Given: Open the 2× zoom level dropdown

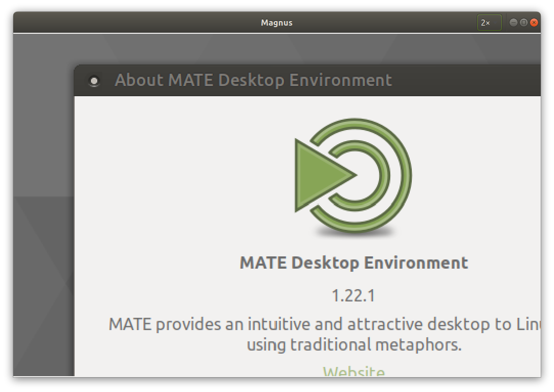Looking at the screenshot, I should [x=489, y=23].
